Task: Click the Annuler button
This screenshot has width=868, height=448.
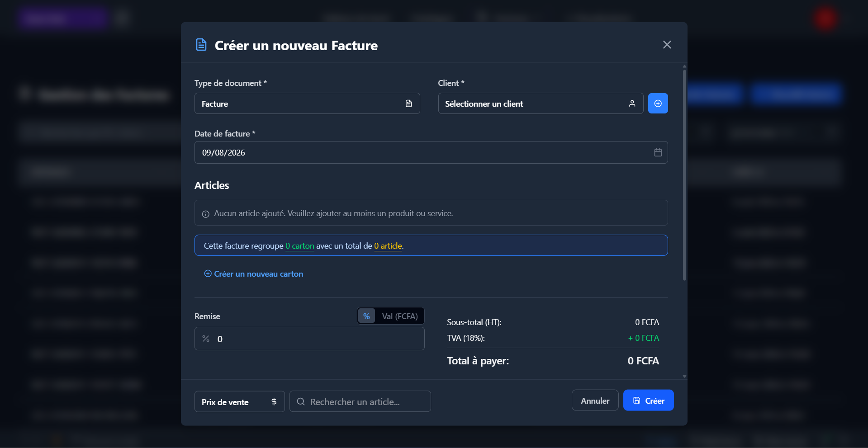Action: pyautogui.click(x=595, y=401)
